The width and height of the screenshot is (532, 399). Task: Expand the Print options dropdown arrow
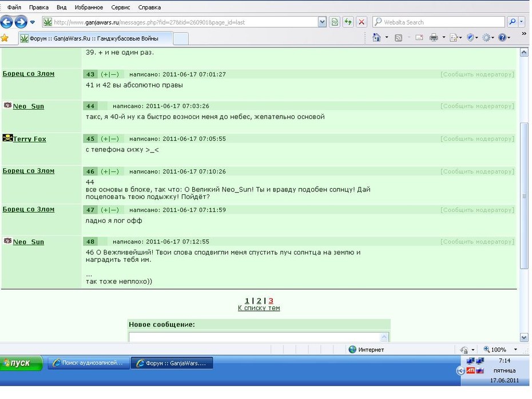tap(443, 37)
